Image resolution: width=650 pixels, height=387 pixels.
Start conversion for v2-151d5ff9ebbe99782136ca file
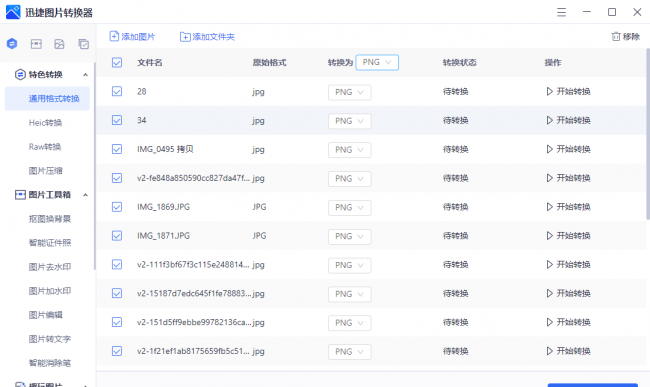coord(568,322)
